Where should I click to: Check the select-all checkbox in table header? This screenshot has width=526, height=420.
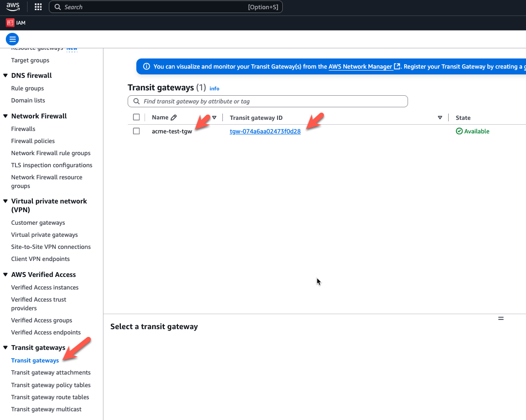tap(136, 117)
